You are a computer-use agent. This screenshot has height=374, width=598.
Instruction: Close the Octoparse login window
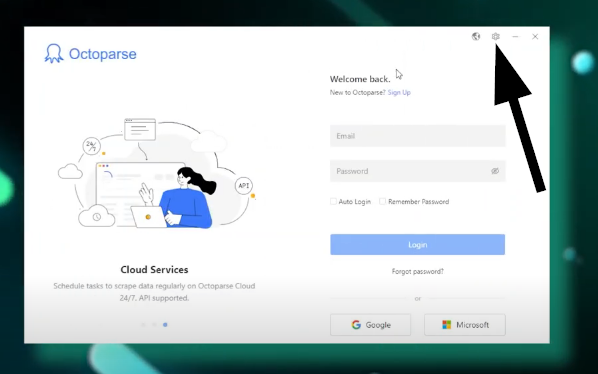click(535, 36)
